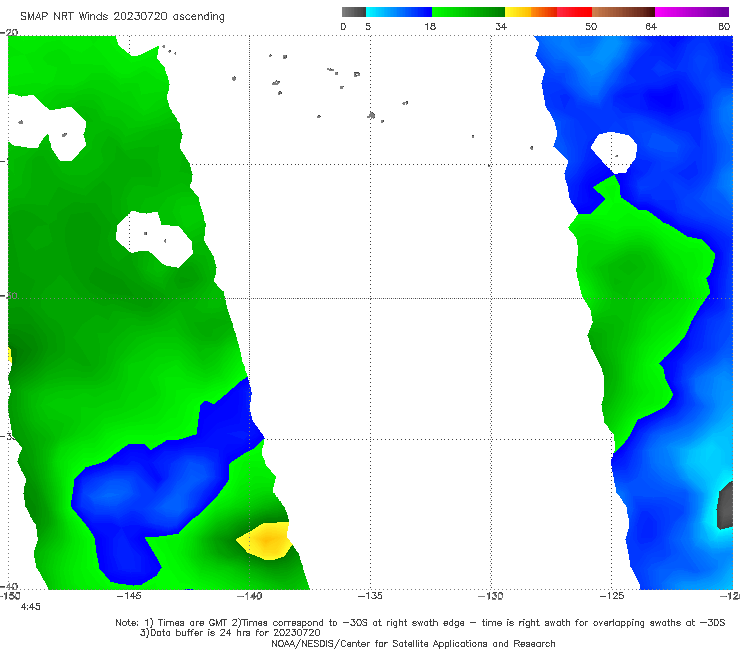740x650 pixels.
Task: Click the gray segment of the color bar
Action: [x=353, y=12]
